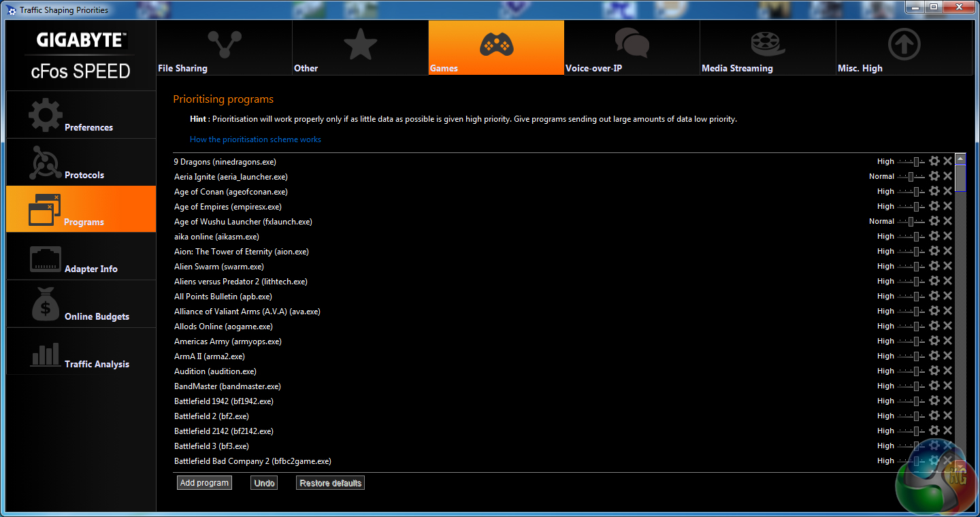Click Restore defaults button
Image resolution: width=980 pixels, height=517 pixels.
click(331, 483)
